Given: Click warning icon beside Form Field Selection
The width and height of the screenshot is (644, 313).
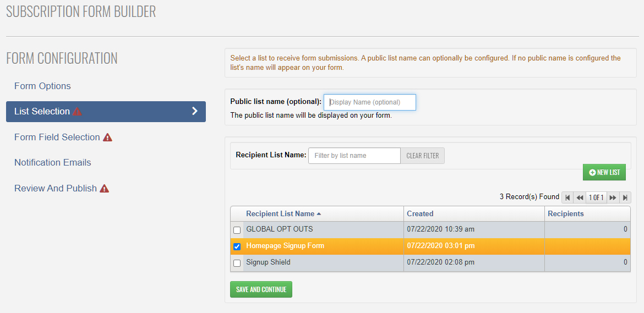Looking at the screenshot, I should pyautogui.click(x=107, y=138).
